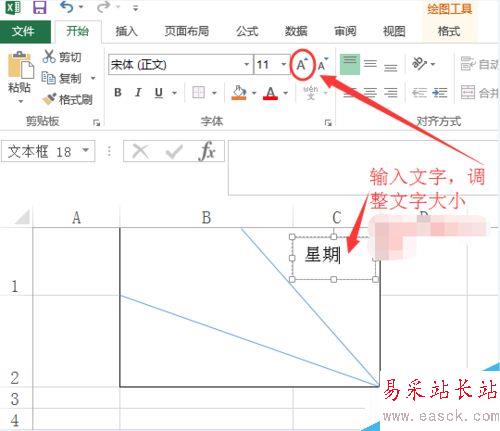Apply red font color A icon

tap(270, 92)
